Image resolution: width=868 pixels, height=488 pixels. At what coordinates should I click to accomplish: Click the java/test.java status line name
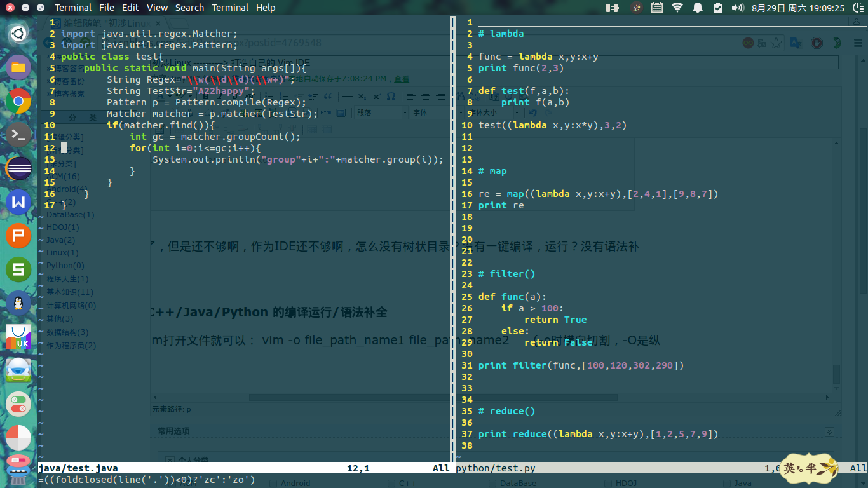point(78,468)
